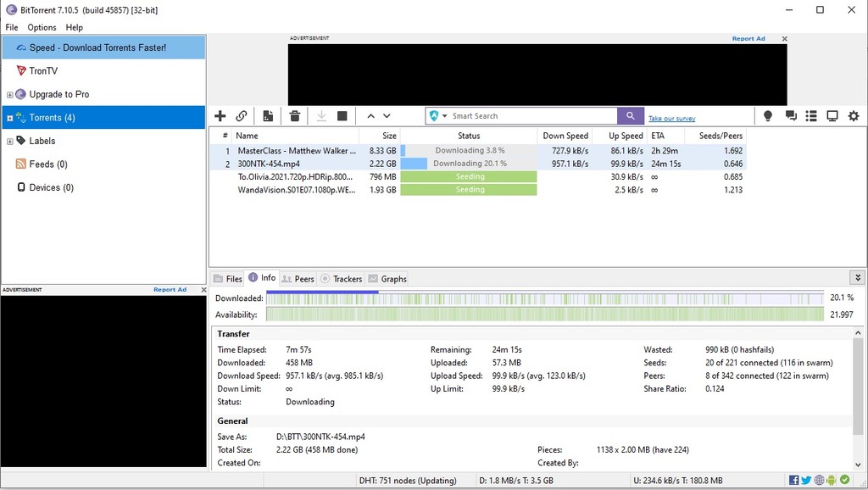Click the Twitter bird status bar icon
Viewport: 868px width, 490px height.
click(806, 480)
